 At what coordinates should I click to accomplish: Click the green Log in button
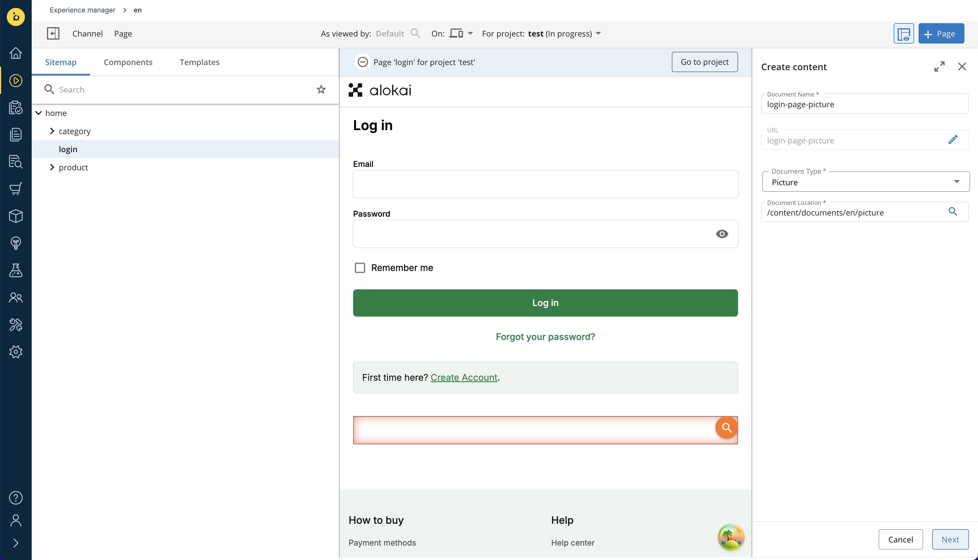(x=545, y=303)
